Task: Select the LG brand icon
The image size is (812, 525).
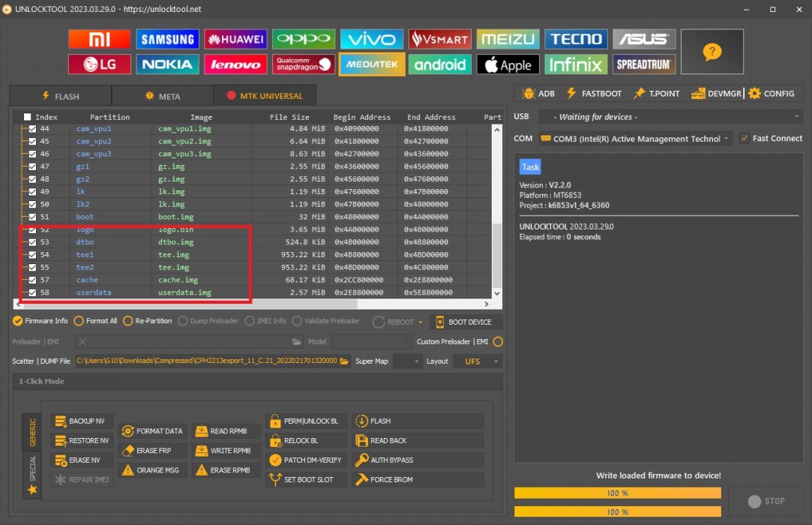Action: pyautogui.click(x=99, y=64)
